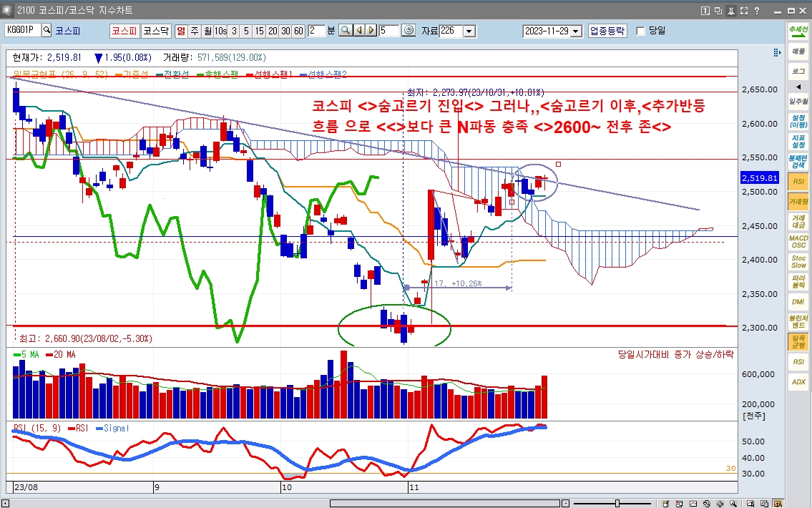The width and height of the screenshot is (812, 508).
Task: Click the trend line (추세선) tool icon
Action: point(798,31)
